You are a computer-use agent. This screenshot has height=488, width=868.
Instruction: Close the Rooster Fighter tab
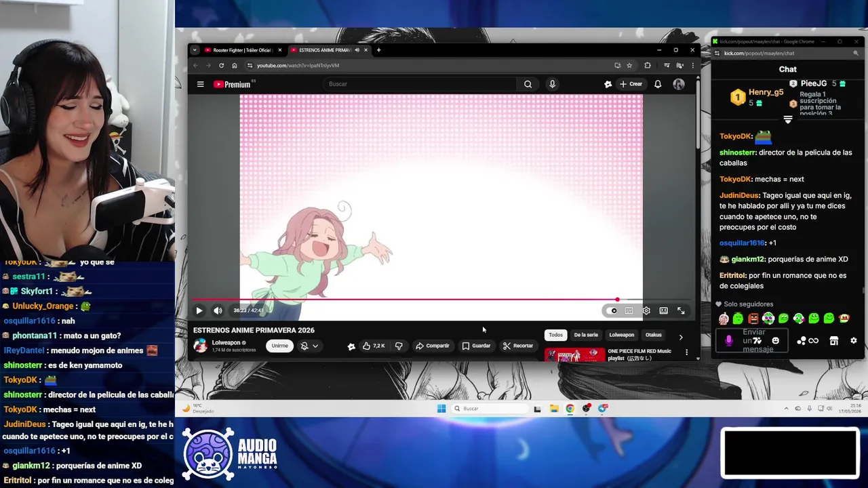(279, 50)
